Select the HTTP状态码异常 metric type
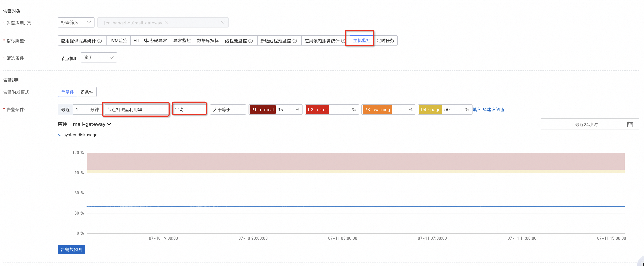Image resolution: width=644 pixels, height=266 pixels. click(x=150, y=40)
